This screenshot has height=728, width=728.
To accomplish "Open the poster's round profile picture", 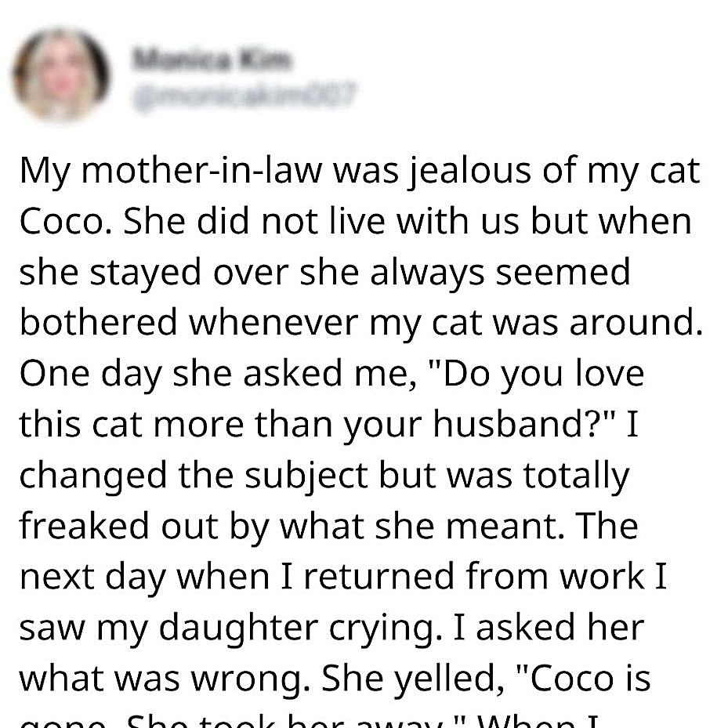I will [x=61, y=74].
